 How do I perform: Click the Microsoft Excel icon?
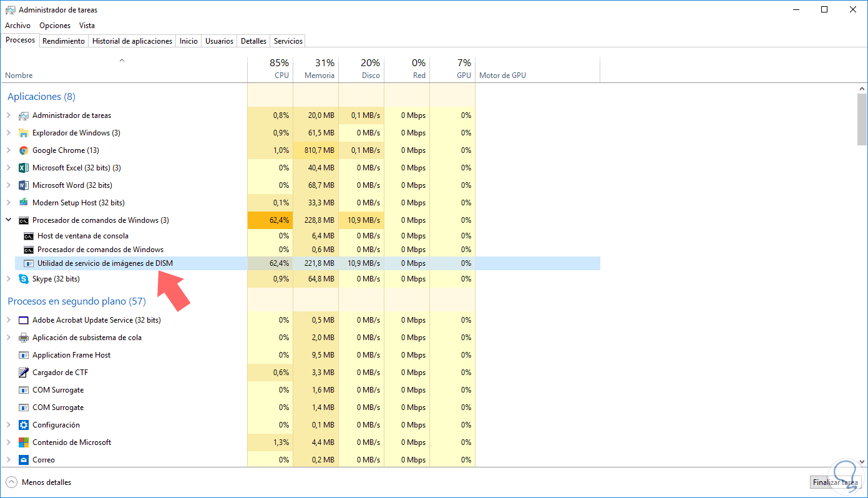coord(24,168)
